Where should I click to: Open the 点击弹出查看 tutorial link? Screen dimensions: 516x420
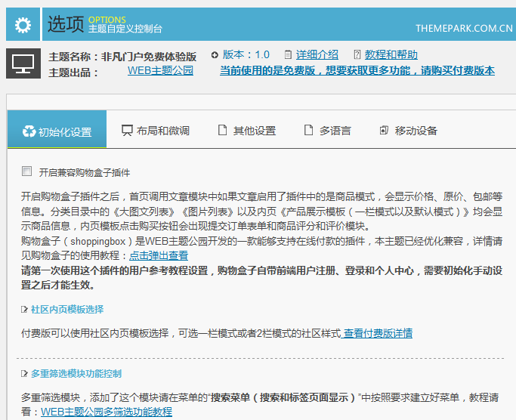(x=159, y=256)
